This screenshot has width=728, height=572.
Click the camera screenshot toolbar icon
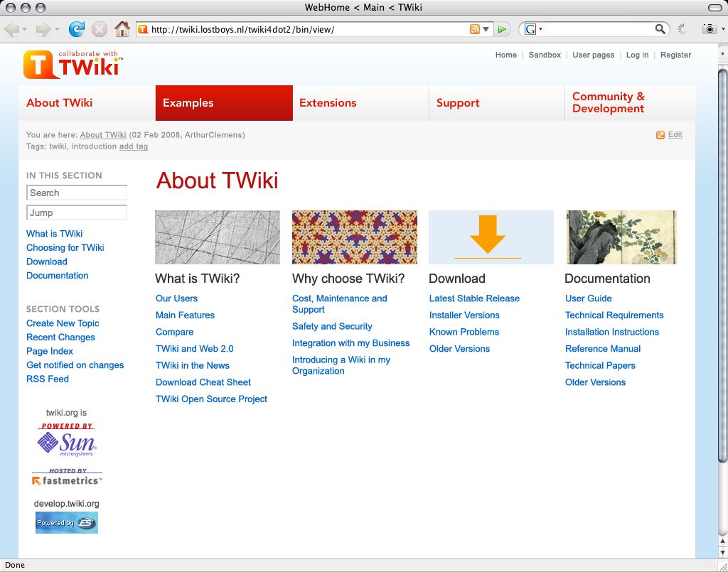708,29
